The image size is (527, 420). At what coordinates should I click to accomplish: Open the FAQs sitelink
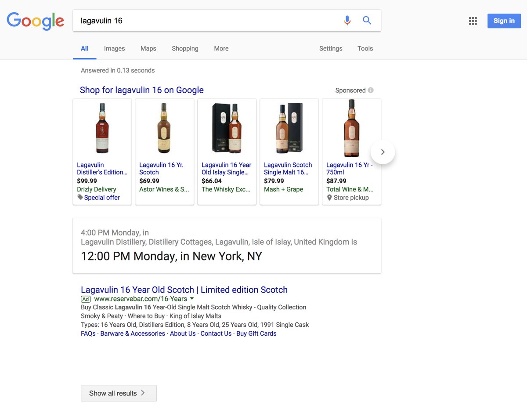pos(88,333)
